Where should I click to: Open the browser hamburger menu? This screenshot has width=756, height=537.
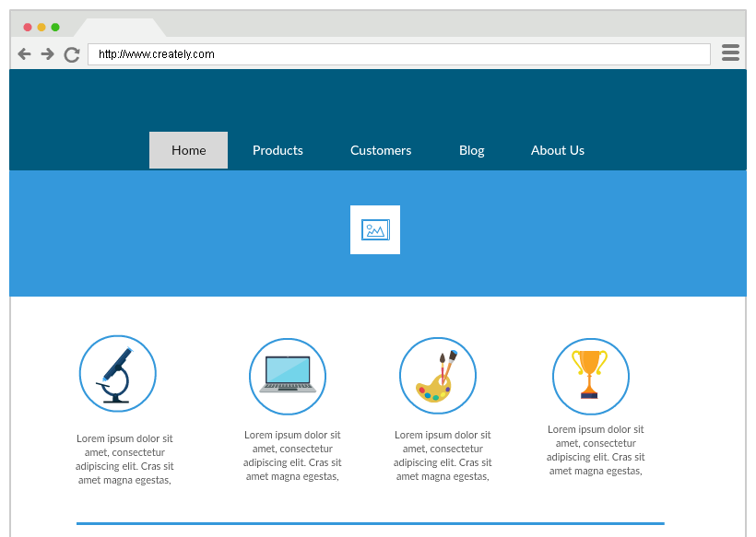pos(730,53)
